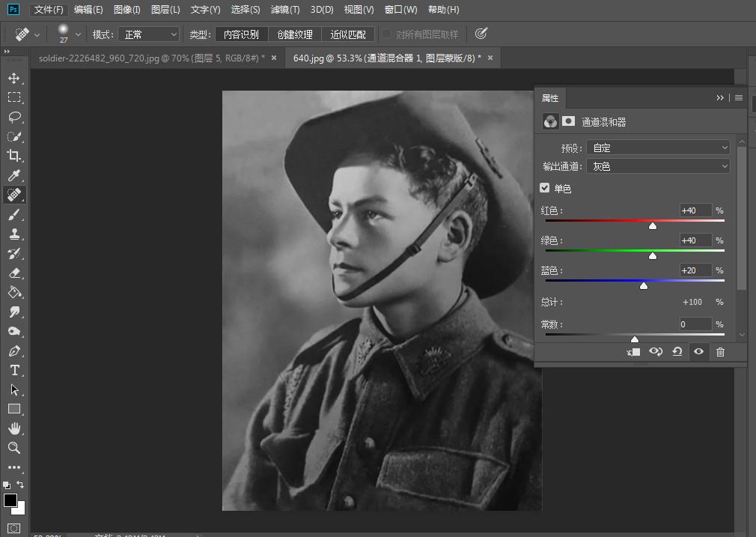756x537 pixels.
Task: Grab the Zoom tool
Action: [15, 448]
